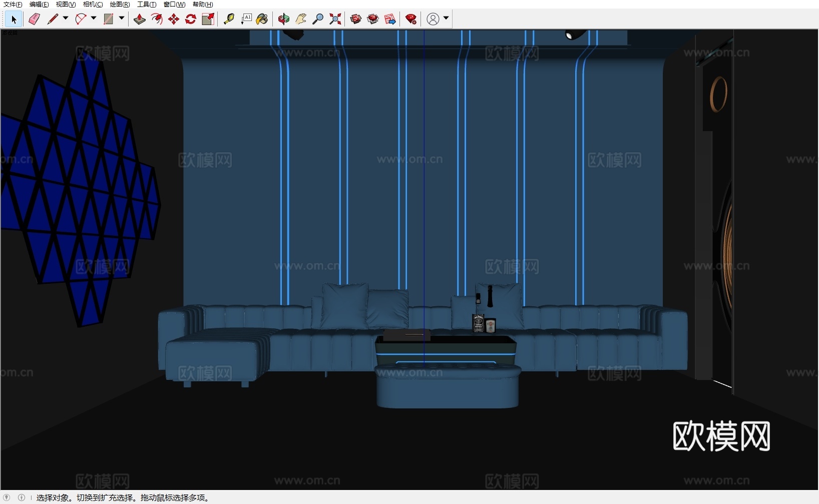The width and height of the screenshot is (819, 504).
Task: Open the 绘图(R) menu
Action: click(x=120, y=5)
